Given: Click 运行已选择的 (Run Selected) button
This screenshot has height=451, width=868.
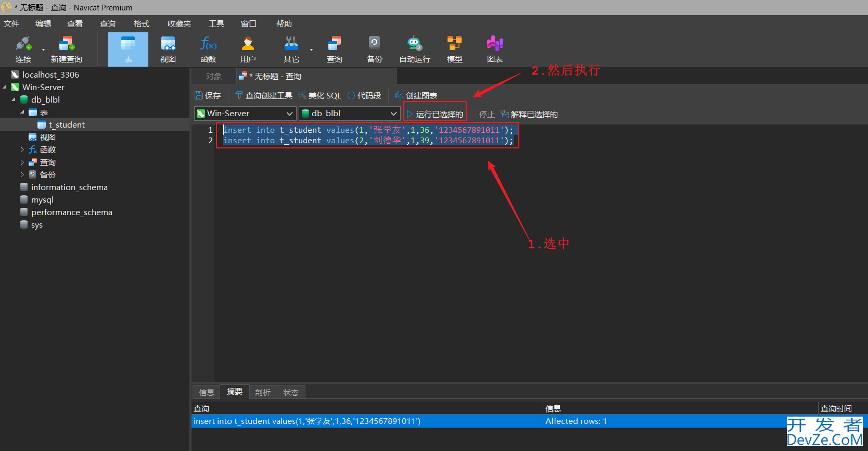Looking at the screenshot, I should 435,114.
